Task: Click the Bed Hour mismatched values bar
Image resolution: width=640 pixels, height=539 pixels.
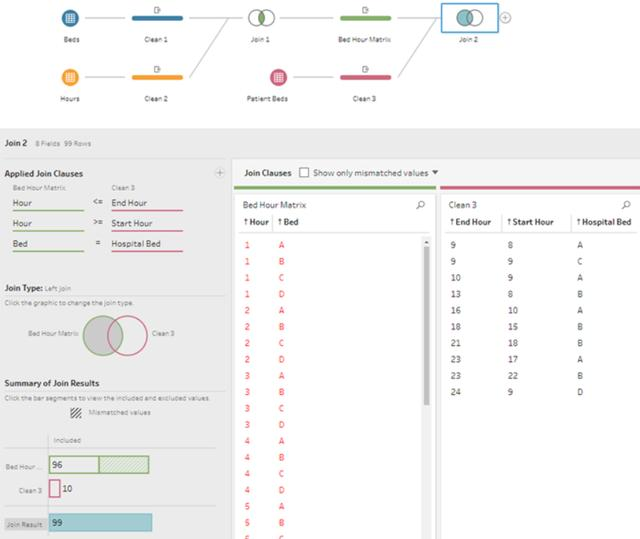Action: tap(124, 465)
